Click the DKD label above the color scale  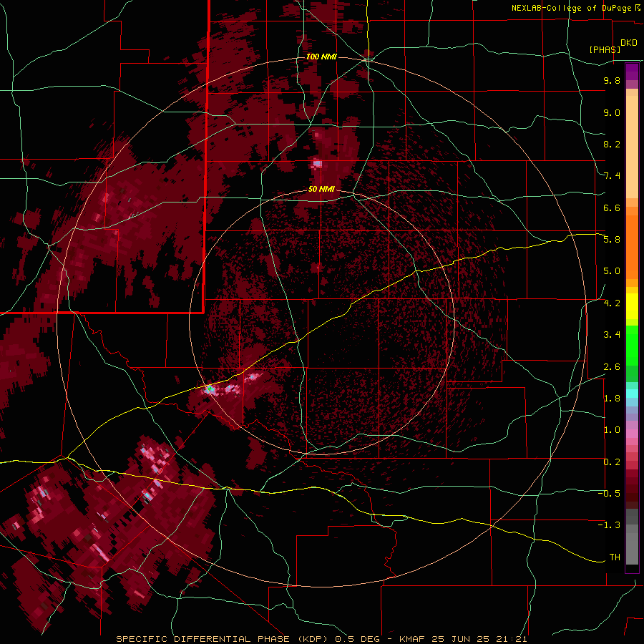629,43
